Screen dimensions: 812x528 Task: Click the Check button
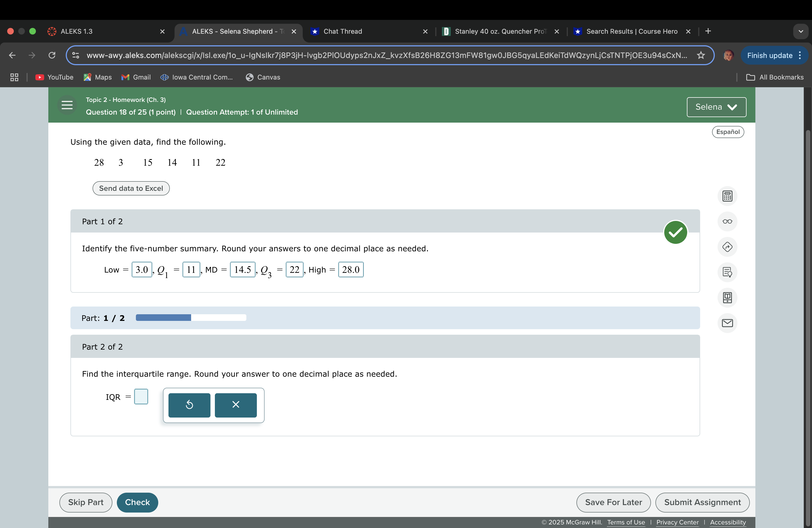click(x=137, y=502)
